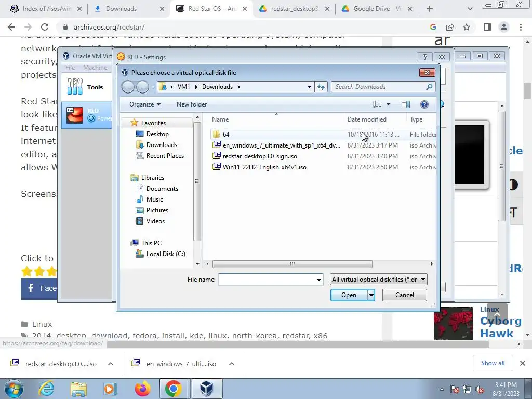
Task: Click VM1 in the address breadcrumb
Action: [x=183, y=87]
